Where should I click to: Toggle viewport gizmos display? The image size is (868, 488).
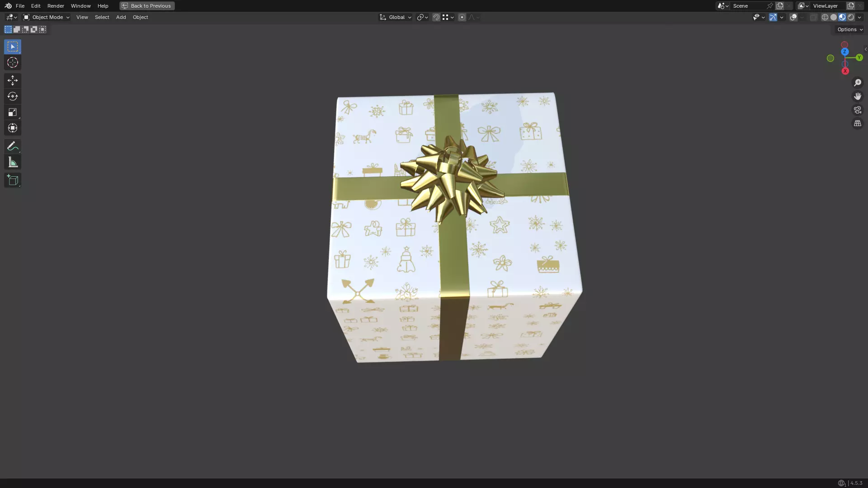[773, 17]
